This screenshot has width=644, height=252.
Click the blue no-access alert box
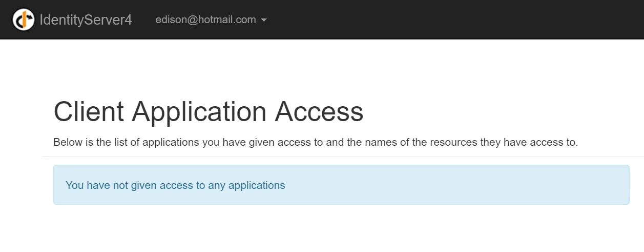coord(341,185)
